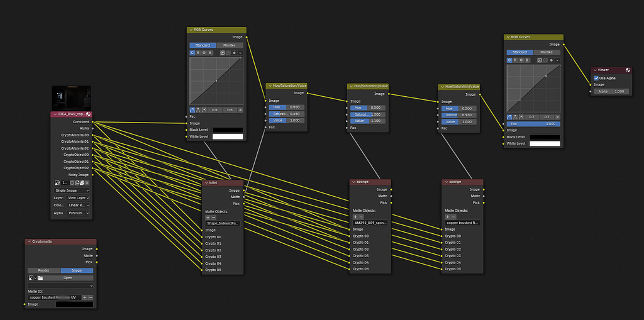Viewport: 644px width, 320px height.
Task: Collapse the toilet node
Action: tap(206, 182)
